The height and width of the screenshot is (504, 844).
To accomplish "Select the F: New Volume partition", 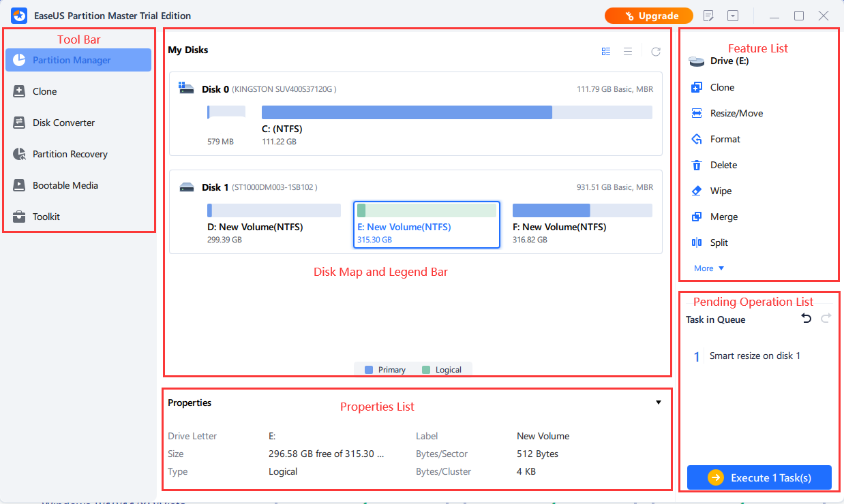I will 582,221.
